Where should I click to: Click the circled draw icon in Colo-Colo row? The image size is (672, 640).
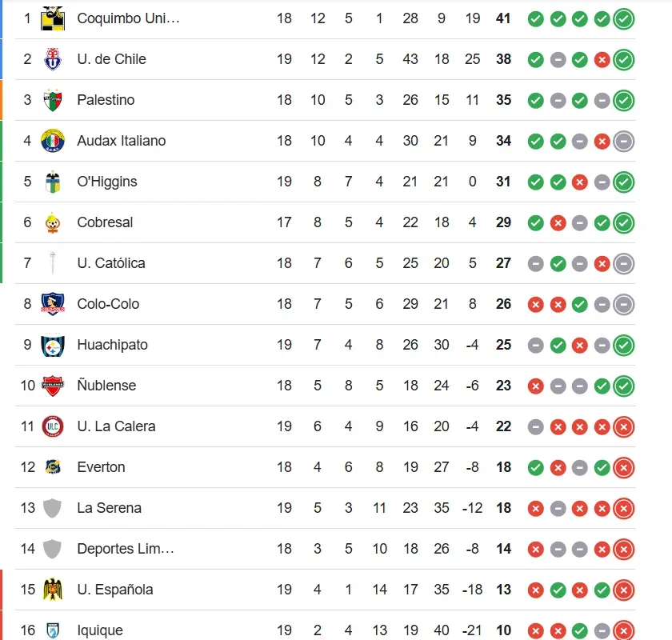pos(624,304)
